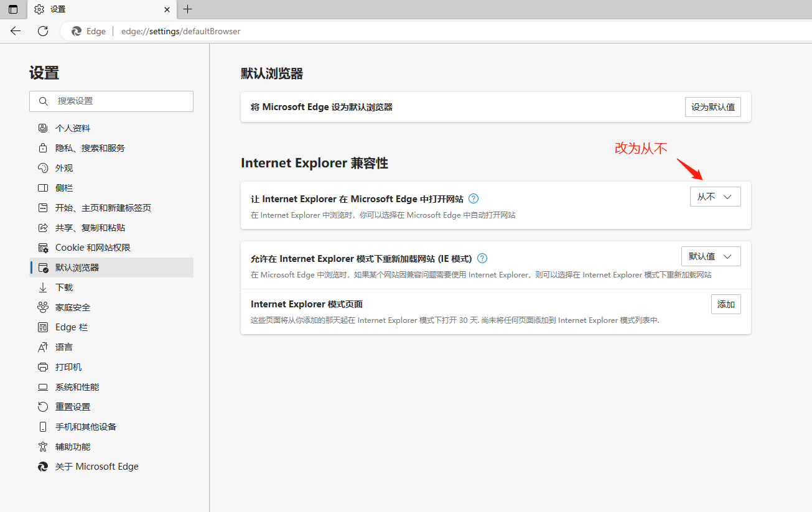Click the 辅助功能 accessibility icon
Viewport: 812px width, 512px height.
click(x=43, y=447)
